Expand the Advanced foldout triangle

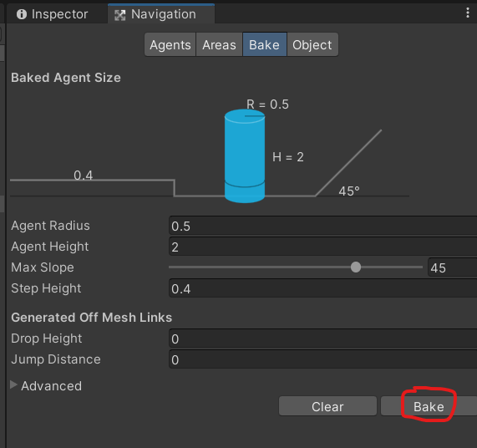(13, 384)
